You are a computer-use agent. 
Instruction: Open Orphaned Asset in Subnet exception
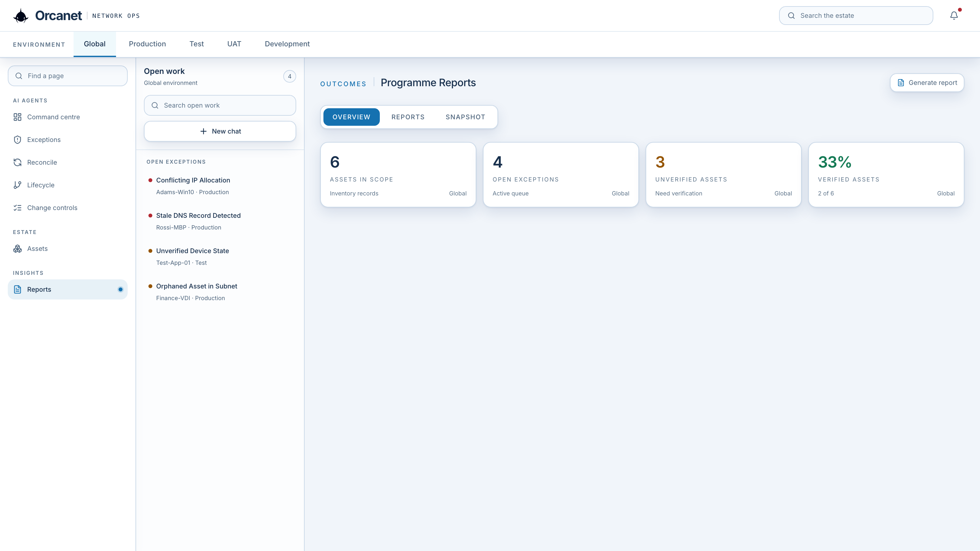(220, 292)
